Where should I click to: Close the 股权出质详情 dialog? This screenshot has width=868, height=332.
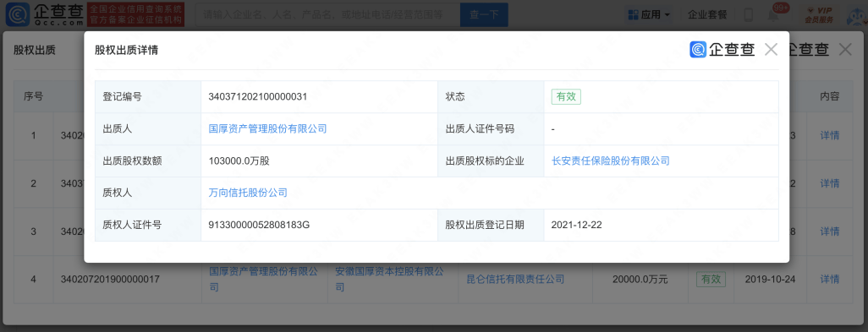pos(771,50)
